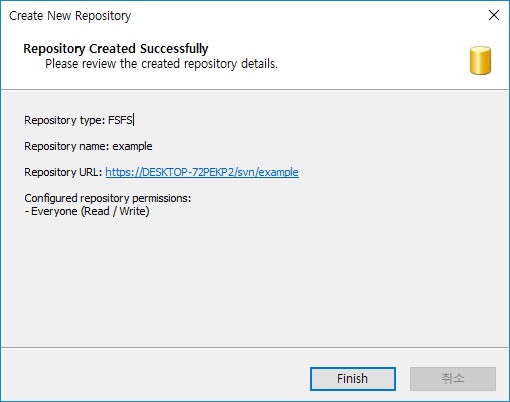The image size is (510, 402).
Task: Click the 'Repository Created Successfully' heading
Action: pyautogui.click(x=116, y=49)
